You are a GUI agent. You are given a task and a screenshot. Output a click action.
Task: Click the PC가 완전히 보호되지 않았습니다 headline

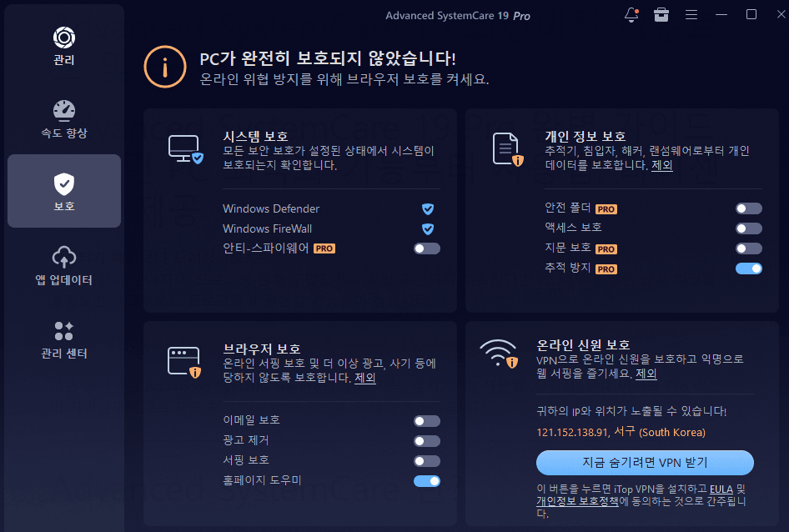pyautogui.click(x=328, y=58)
